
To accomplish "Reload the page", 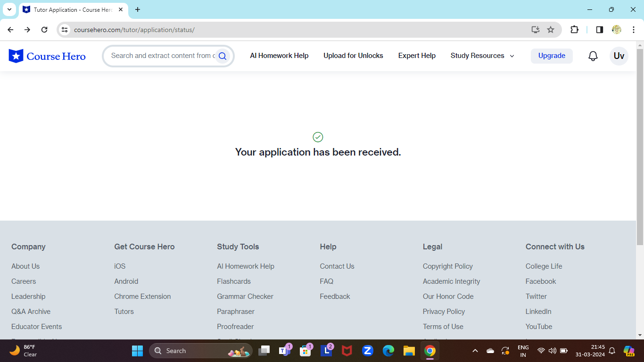I will 44,30.
